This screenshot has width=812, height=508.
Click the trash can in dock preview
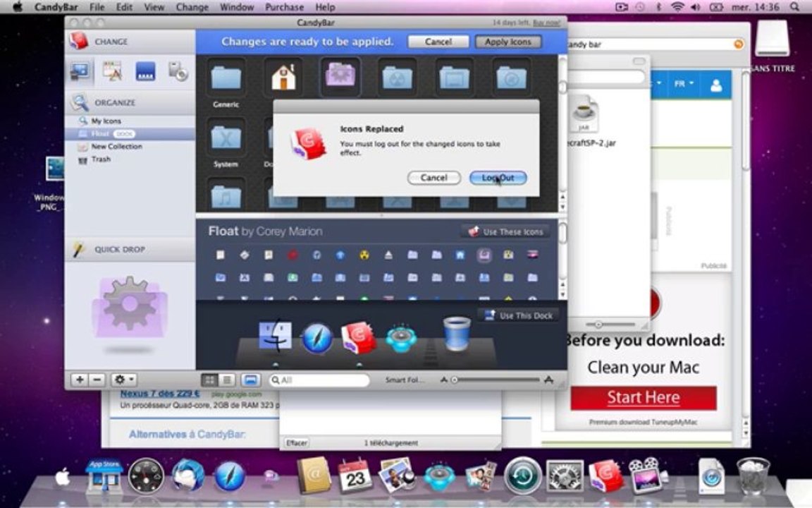tap(457, 333)
